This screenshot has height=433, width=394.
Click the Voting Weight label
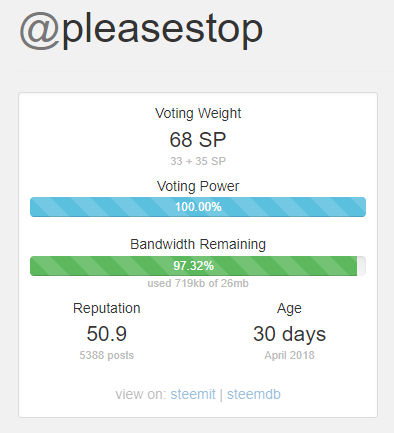tap(198, 114)
